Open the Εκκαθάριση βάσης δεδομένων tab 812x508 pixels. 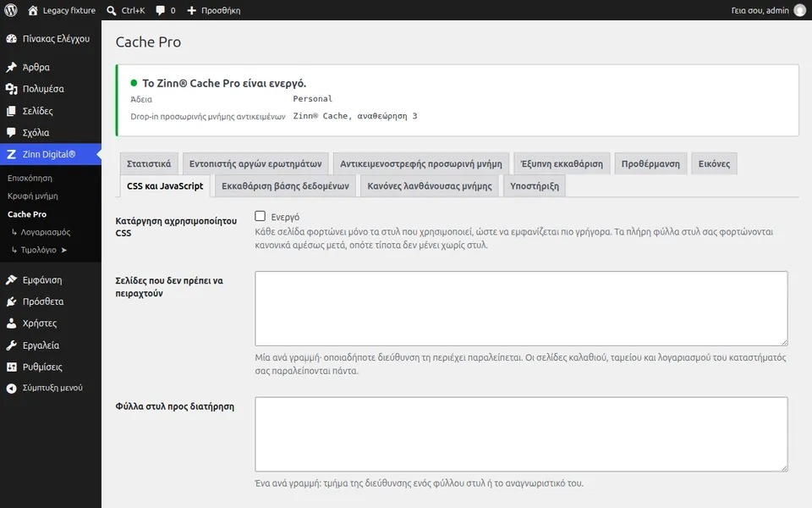click(x=285, y=186)
